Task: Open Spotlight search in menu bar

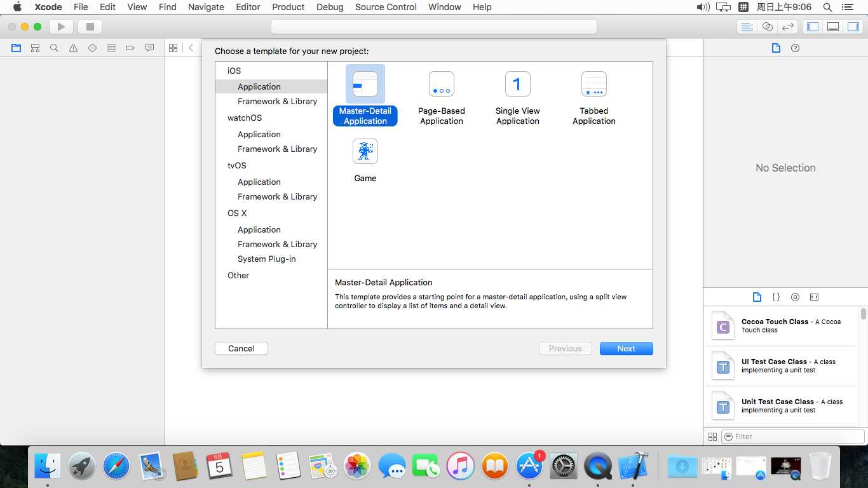Action: click(x=827, y=7)
